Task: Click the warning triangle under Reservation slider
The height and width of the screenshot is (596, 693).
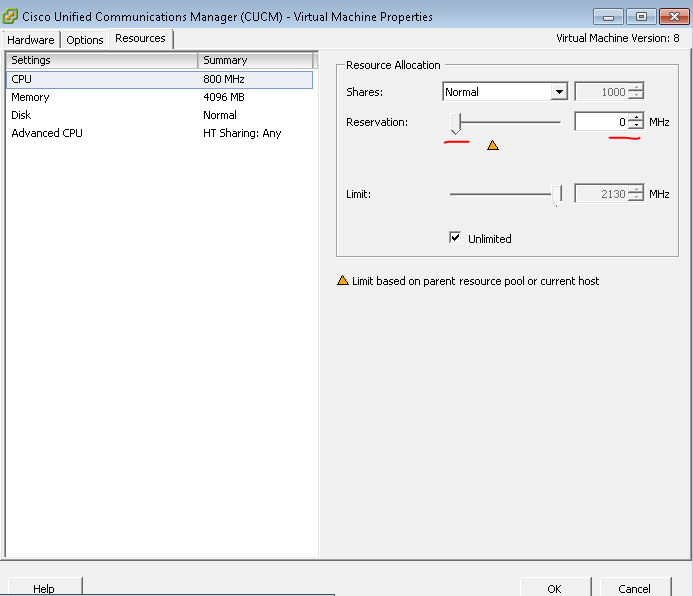Action: (x=493, y=145)
